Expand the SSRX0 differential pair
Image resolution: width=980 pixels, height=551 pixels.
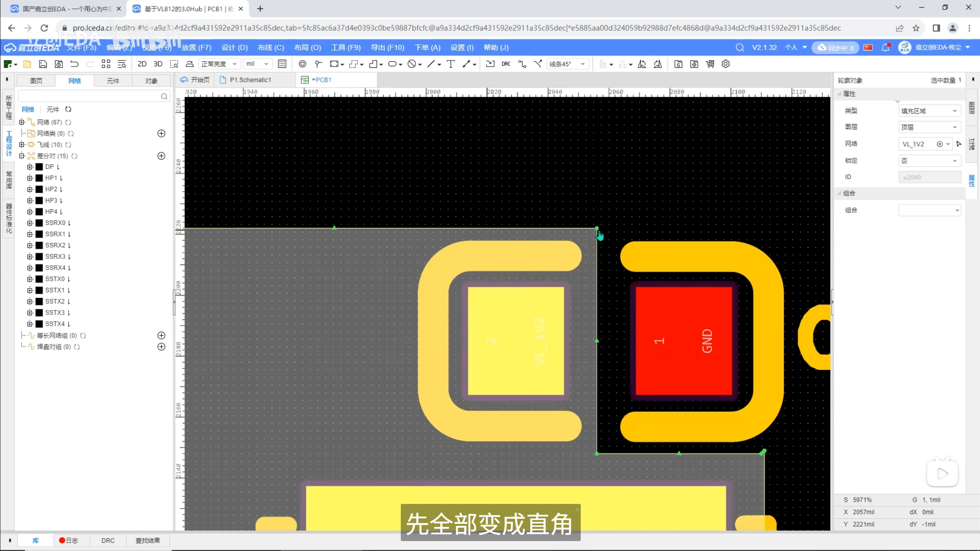tap(30, 223)
